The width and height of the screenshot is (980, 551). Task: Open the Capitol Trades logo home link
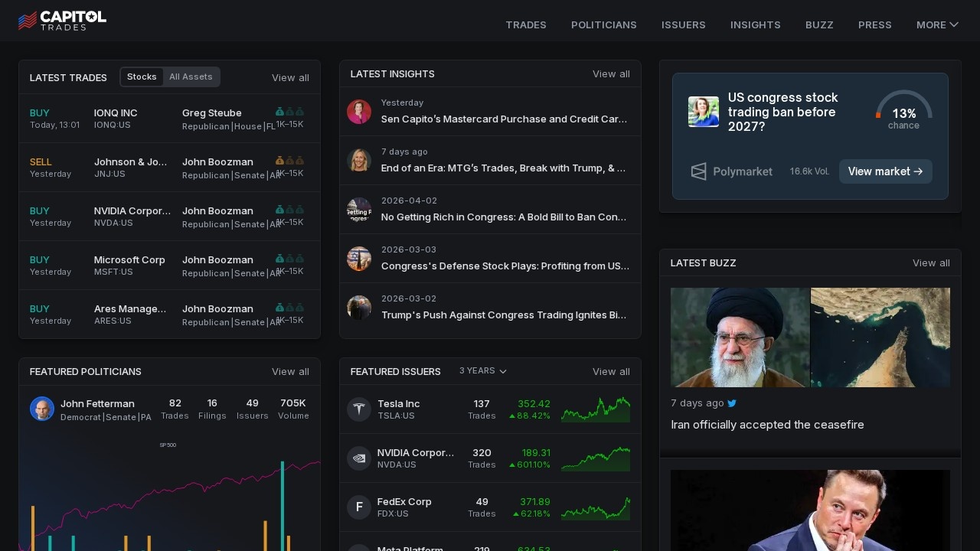(62, 21)
